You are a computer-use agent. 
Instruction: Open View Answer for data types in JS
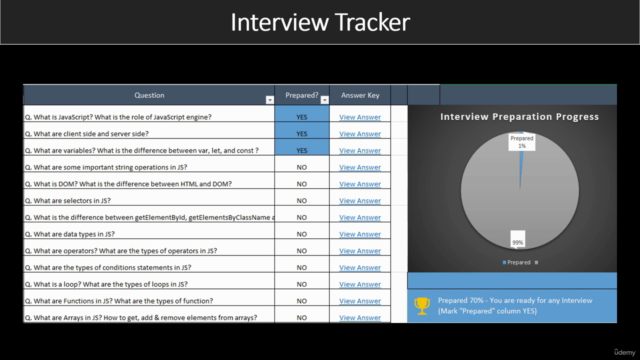pyautogui.click(x=360, y=234)
